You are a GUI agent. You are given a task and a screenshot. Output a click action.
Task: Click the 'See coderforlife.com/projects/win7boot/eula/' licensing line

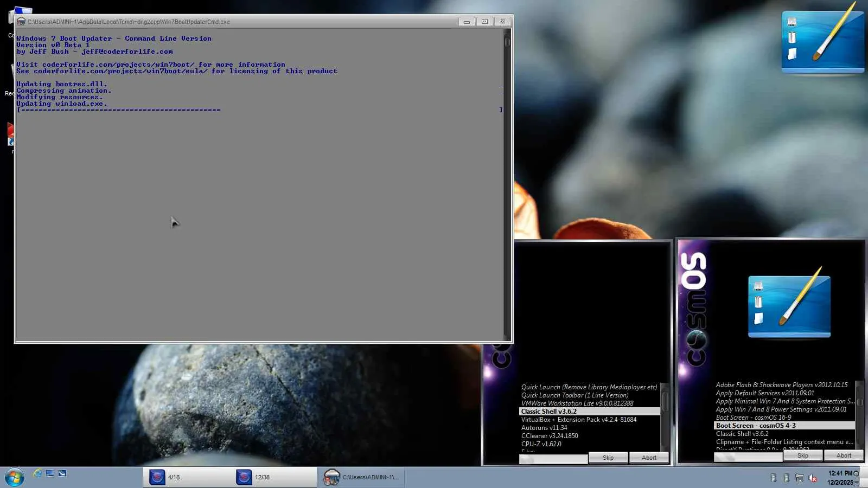[177, 71]
